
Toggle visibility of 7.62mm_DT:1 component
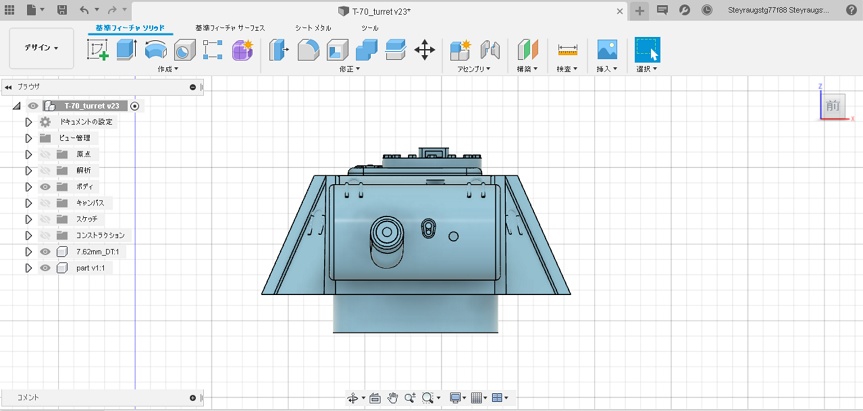pyautogui.click(x=45, y=252)
